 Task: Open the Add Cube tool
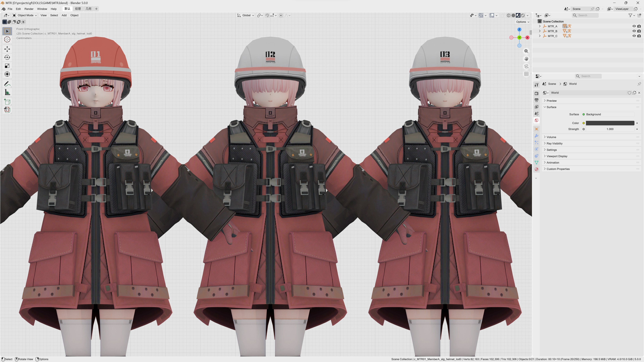click(7, 102)
